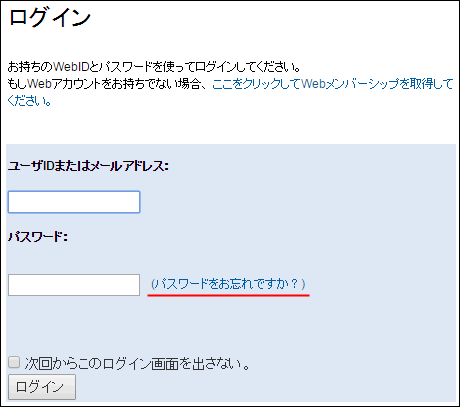The image size is (460, 407).
Task: Click Webメンバーシップ within the blue link
Action: tap(350, 84)
